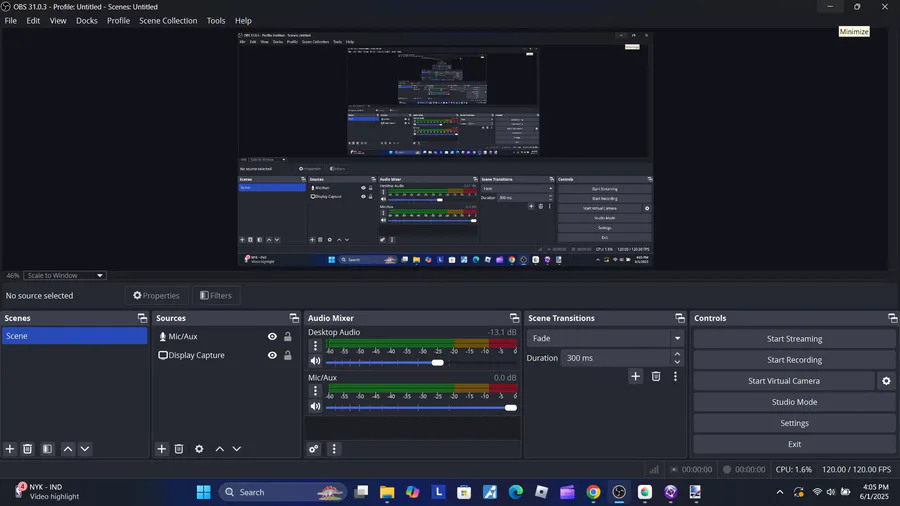Float the Audio Mixer dock icon
Image resolution: width=900 pixels, height=506 pixels.
514,318
